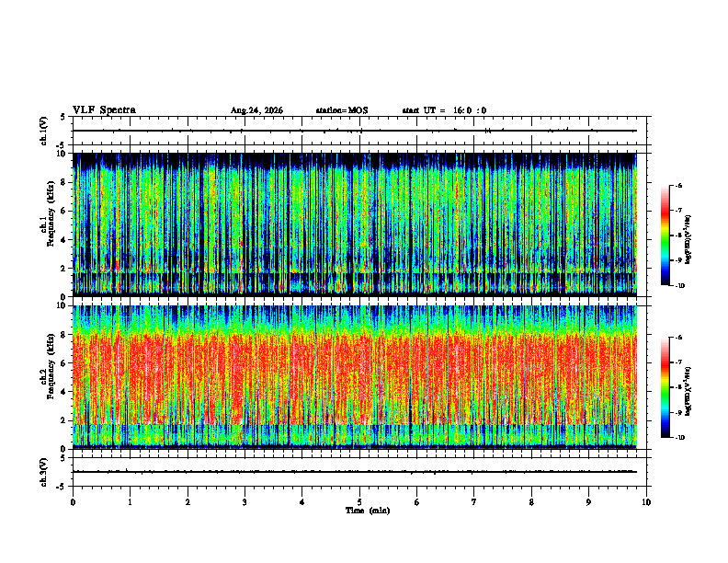Click the 10 minute tick label on time axis

646,502
